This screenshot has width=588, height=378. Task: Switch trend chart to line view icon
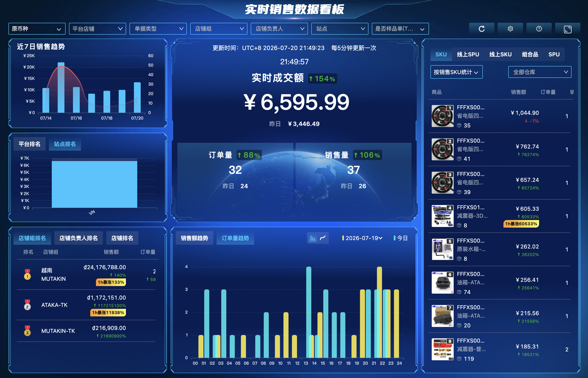tap(323, 238)
